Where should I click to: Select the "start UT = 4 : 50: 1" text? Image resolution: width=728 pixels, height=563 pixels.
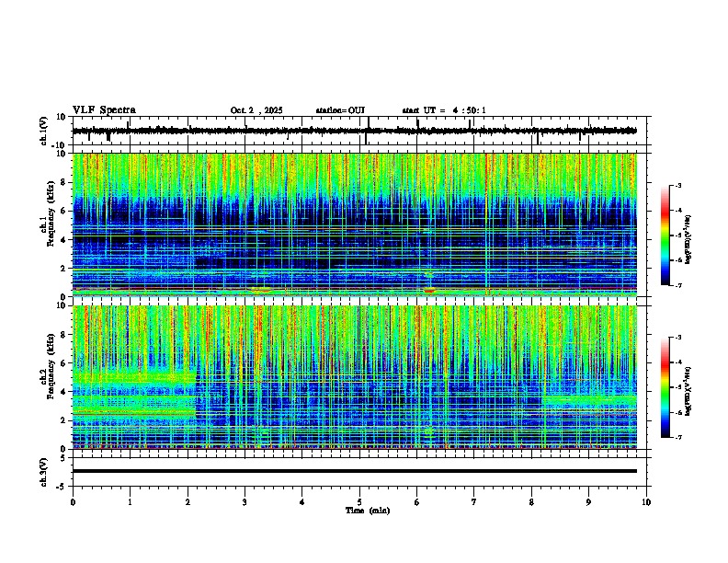point(444,110)
